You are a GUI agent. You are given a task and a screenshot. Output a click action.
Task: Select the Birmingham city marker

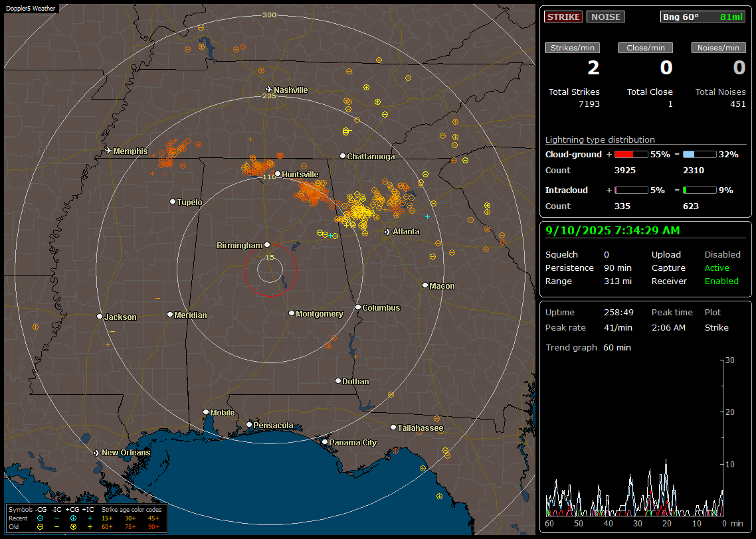click(267, 245)
